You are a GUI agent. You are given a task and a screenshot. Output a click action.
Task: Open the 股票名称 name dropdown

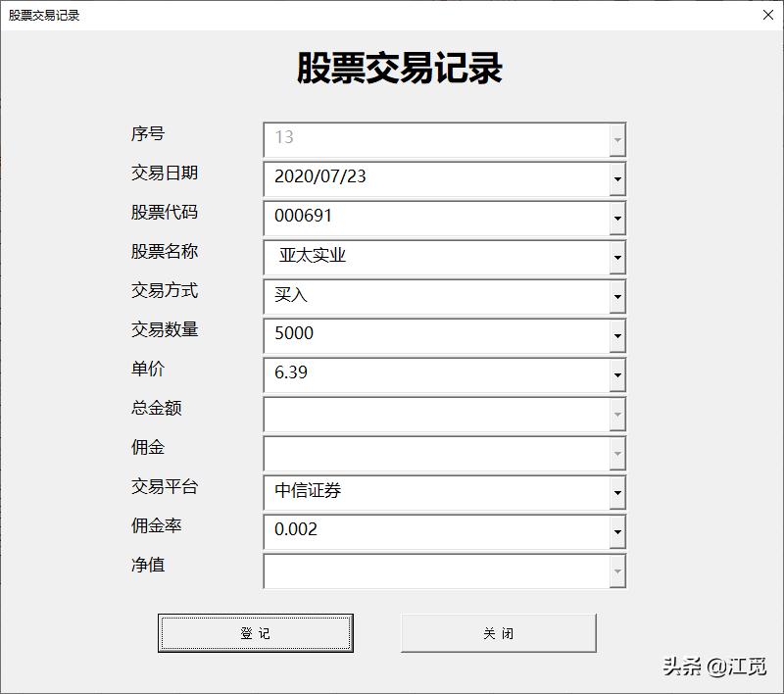pos(617,258)
